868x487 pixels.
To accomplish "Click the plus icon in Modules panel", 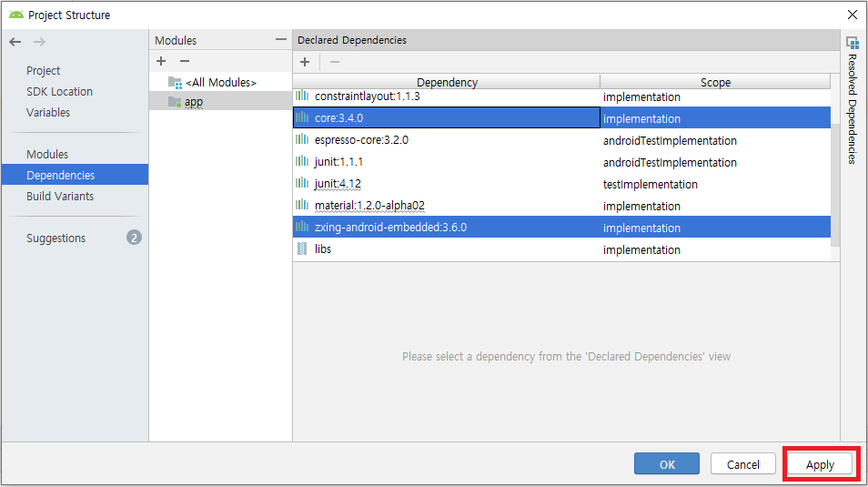I will (x=161, y=61).
